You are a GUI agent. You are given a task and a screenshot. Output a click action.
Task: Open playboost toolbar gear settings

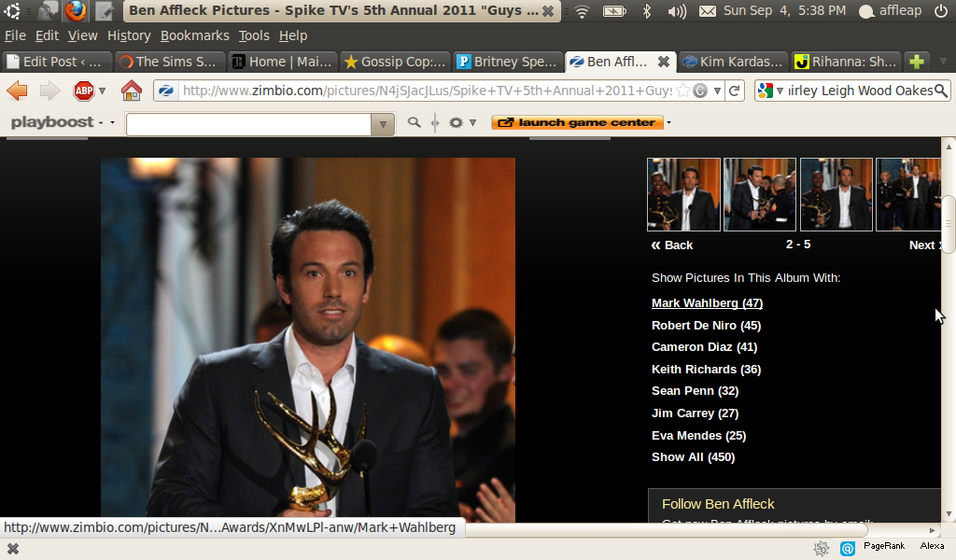(x=456, y=122)
